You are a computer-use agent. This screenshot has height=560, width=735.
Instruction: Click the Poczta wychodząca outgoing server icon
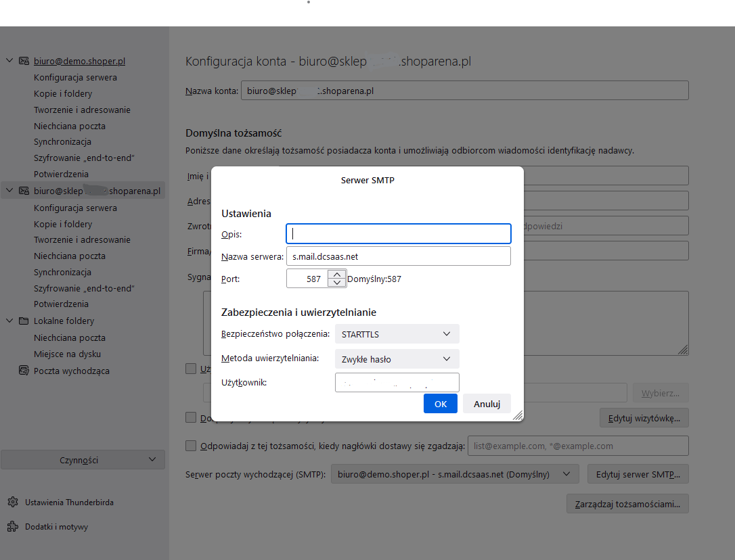24,371
